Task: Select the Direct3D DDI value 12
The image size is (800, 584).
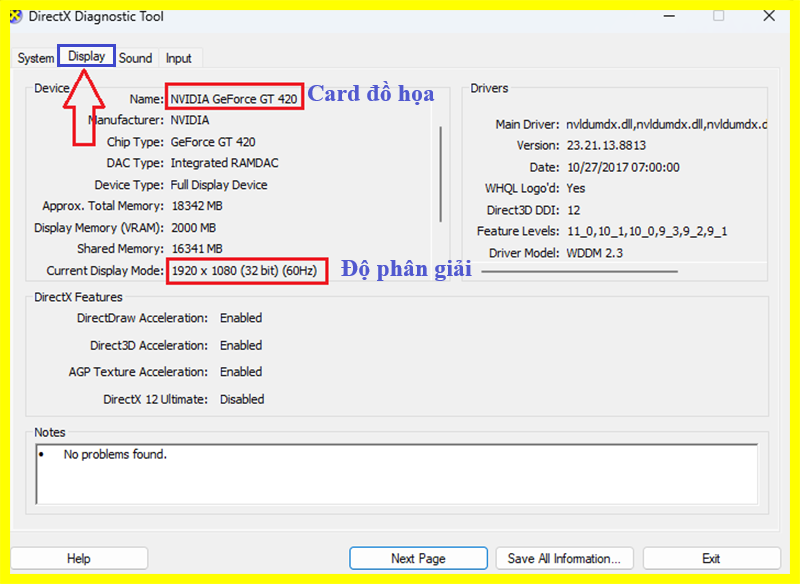Action: point(573,210)
